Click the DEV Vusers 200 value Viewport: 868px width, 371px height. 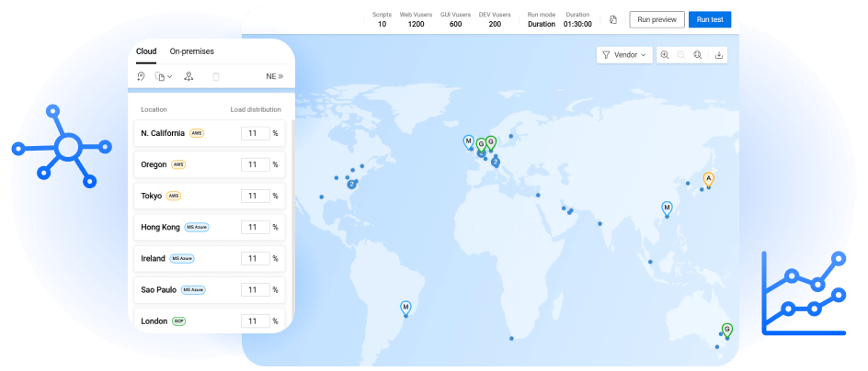tap(495, 24)
